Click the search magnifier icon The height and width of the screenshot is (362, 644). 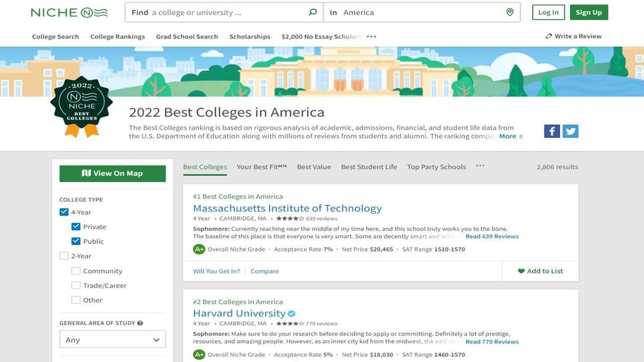[x=312, y=12]
